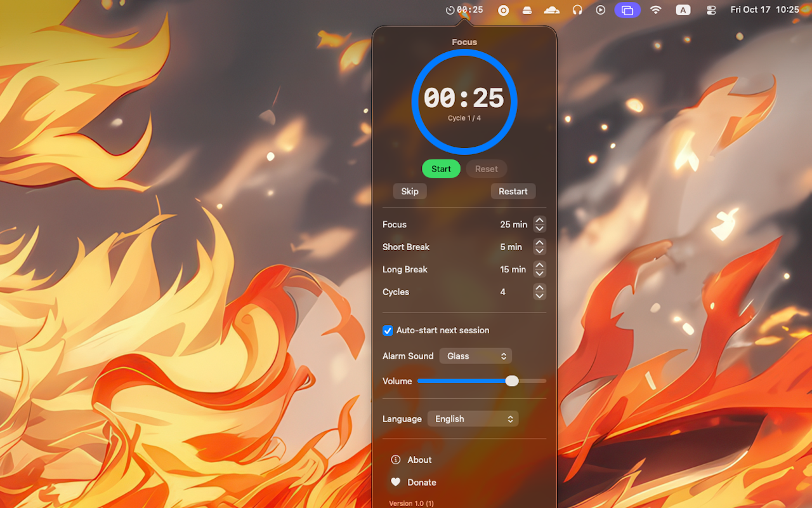Click the Donate heart icon
Screen dimensions: 812x508
(x=396, y=482)
